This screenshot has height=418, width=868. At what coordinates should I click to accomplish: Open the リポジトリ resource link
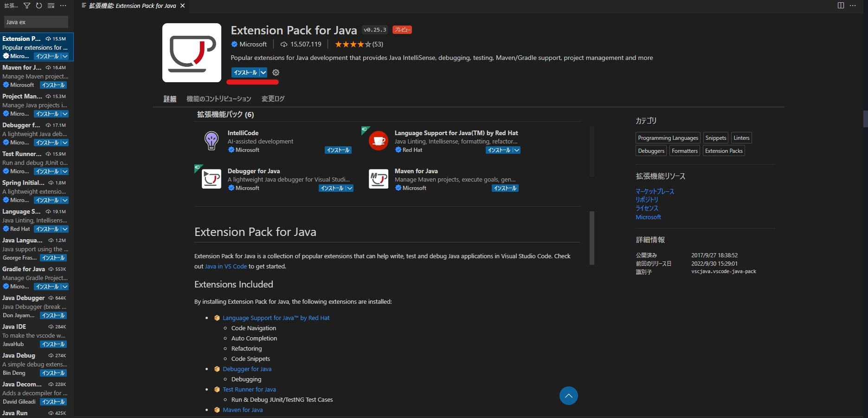[x=647, y=199]
